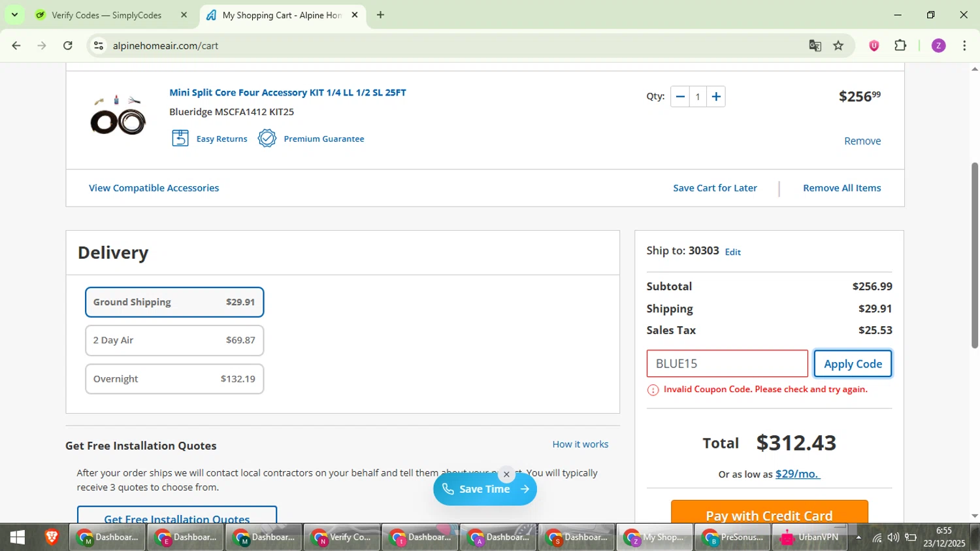This screenshot has height=551, width=980.
Task: Increase quantity with the plus button
Action: click(716, 97)
